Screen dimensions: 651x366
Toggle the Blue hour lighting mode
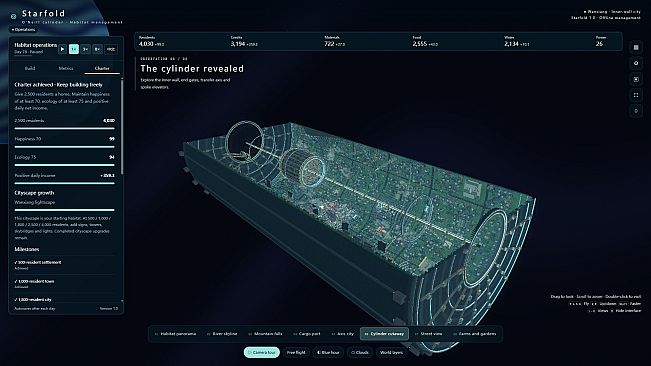click(x=328, y=352)
